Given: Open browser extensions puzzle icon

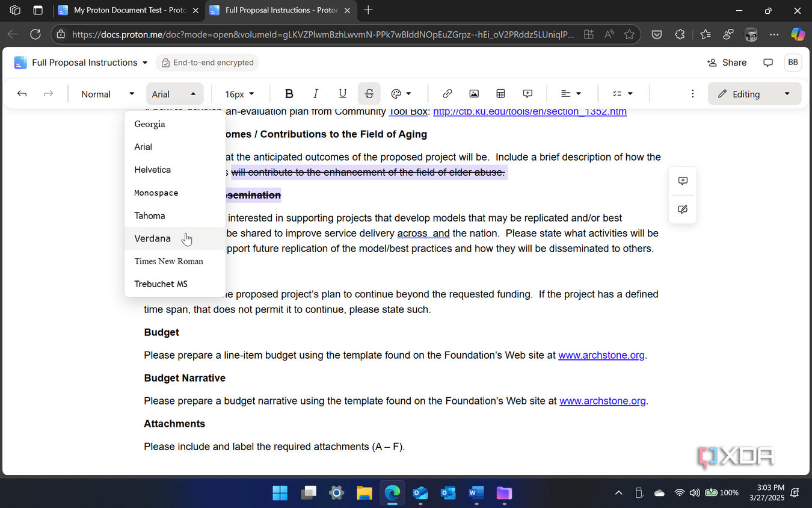Looking at the screenshot, I should (680, 34).
